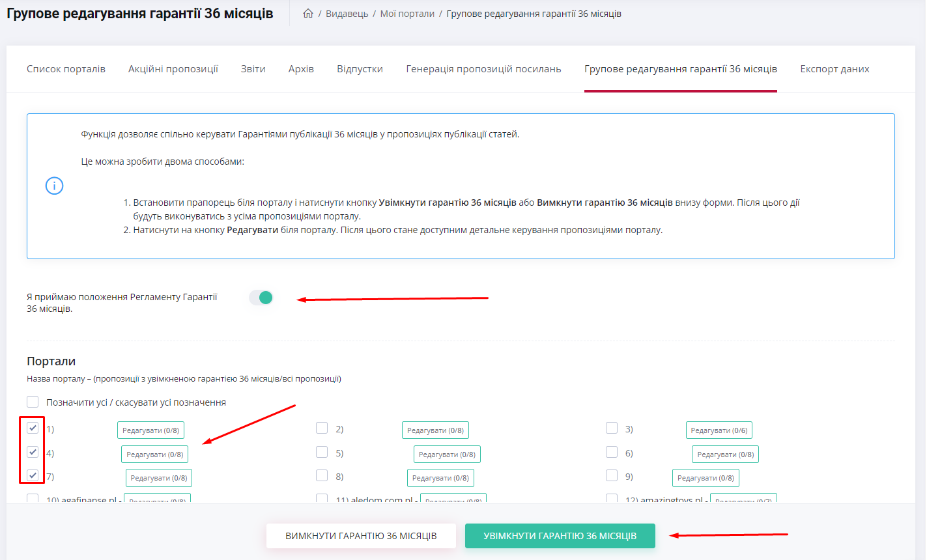Click the Портали section heading
927x560 pixels.
[51, 361]
